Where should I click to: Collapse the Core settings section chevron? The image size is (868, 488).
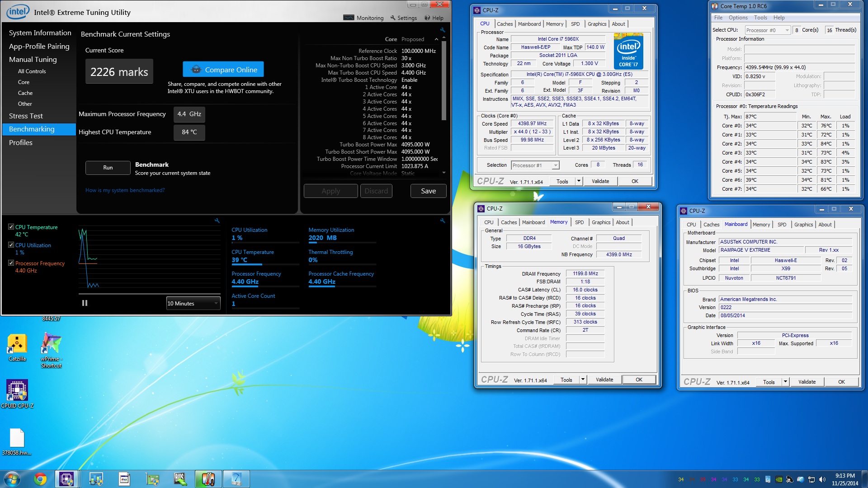[x=436, y=39]
